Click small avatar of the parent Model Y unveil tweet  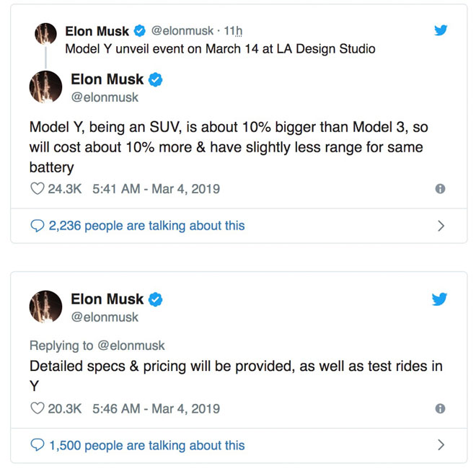(x=45, y=33)
